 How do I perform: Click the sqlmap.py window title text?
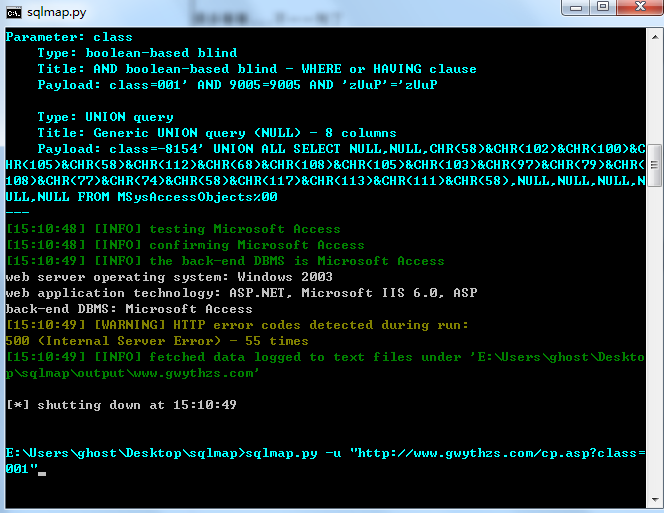[x=56, y=12]
